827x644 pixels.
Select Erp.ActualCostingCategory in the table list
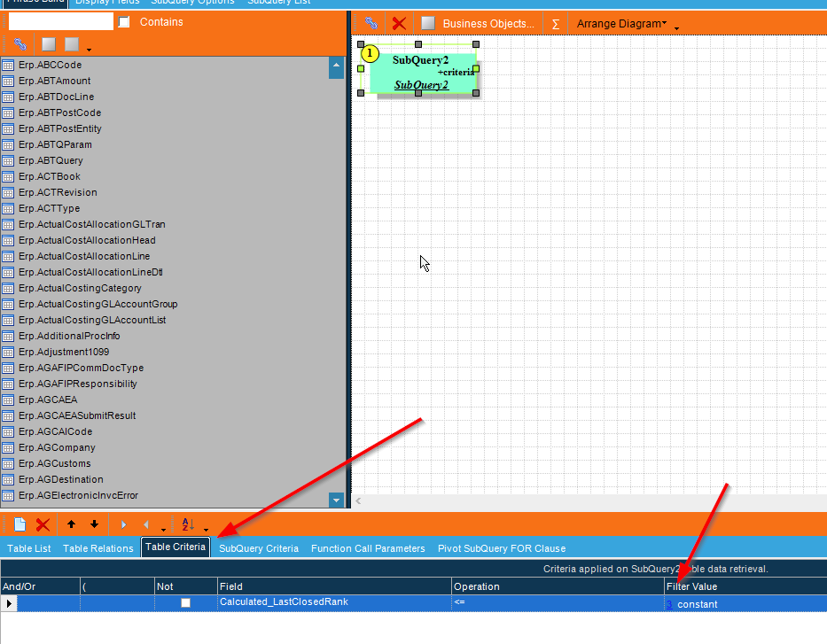click(x=80, y=288)
